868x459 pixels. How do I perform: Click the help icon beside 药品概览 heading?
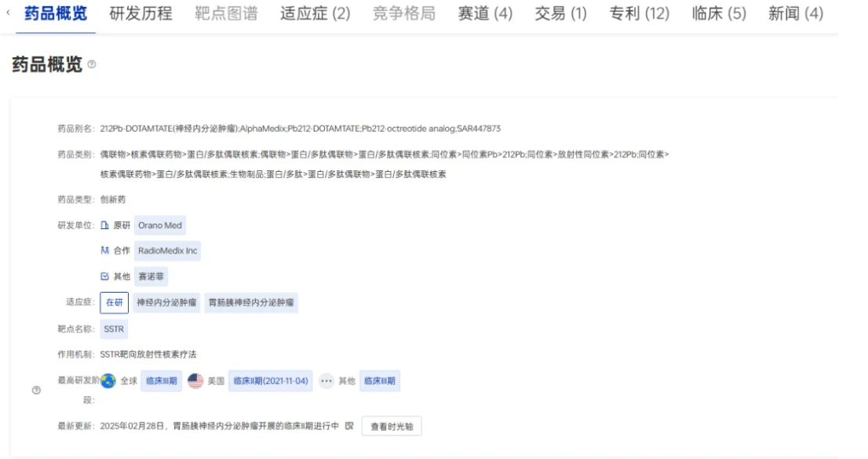click(x=92, y=65)
